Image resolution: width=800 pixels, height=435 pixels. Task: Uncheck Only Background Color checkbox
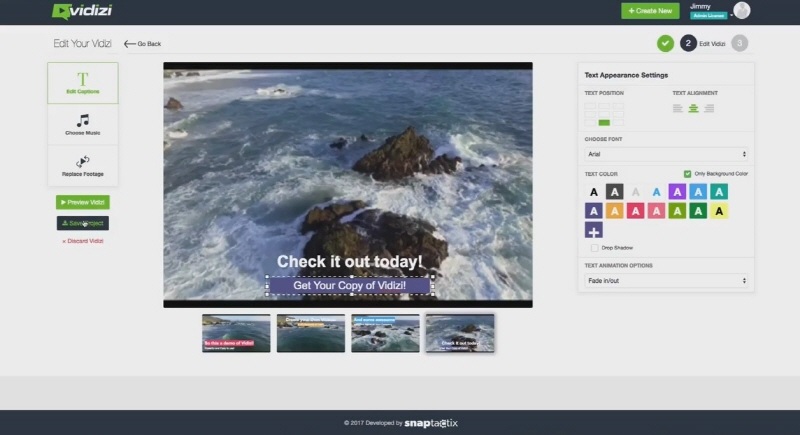(x=687, y=174)
